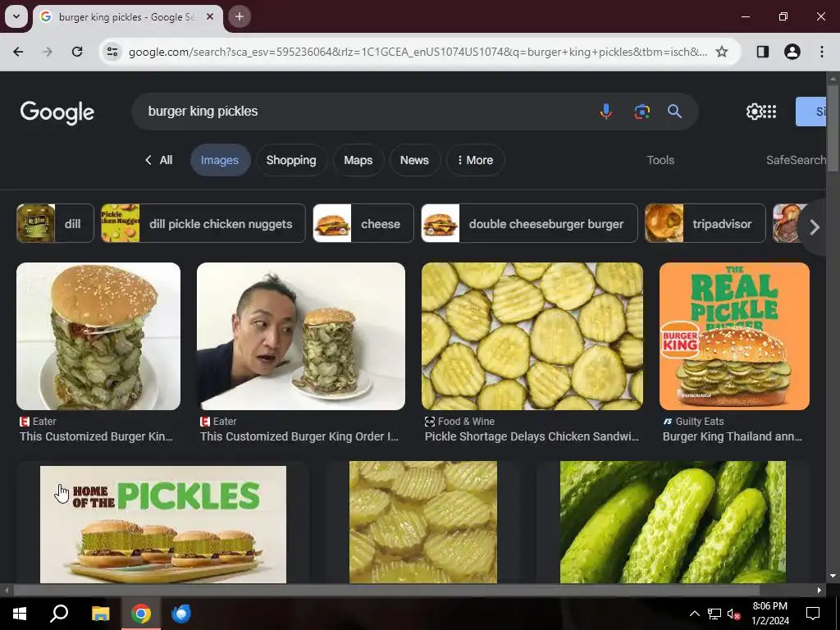Click the browser back arrow

(x=18, y=52)
